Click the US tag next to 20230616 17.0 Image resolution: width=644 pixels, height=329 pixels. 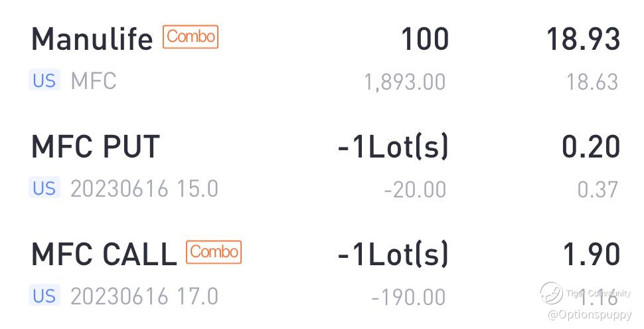[44, 295]
